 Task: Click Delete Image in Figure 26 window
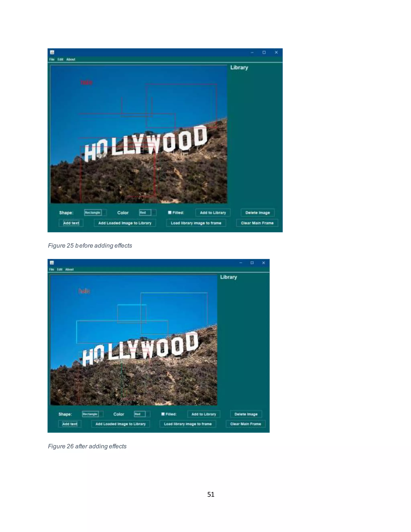pos(246,414)
